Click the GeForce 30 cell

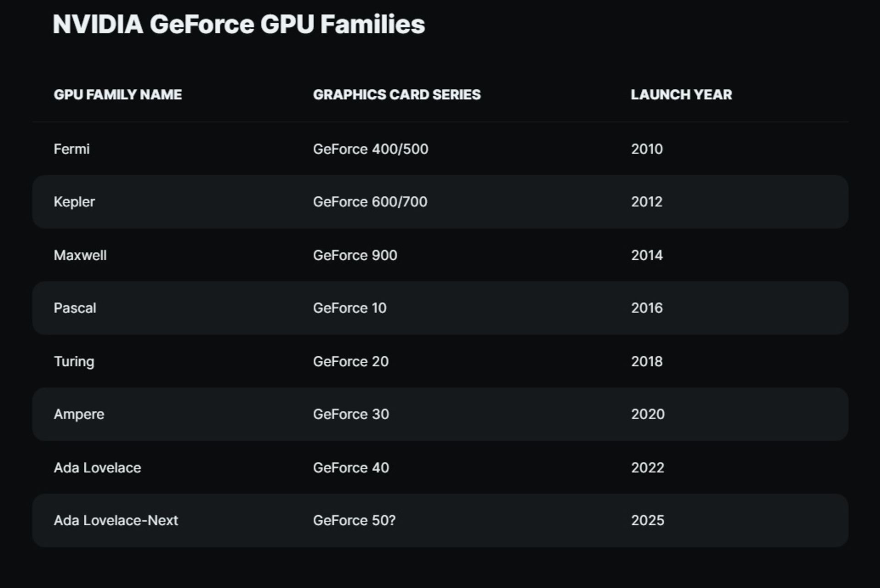[351, 414]
